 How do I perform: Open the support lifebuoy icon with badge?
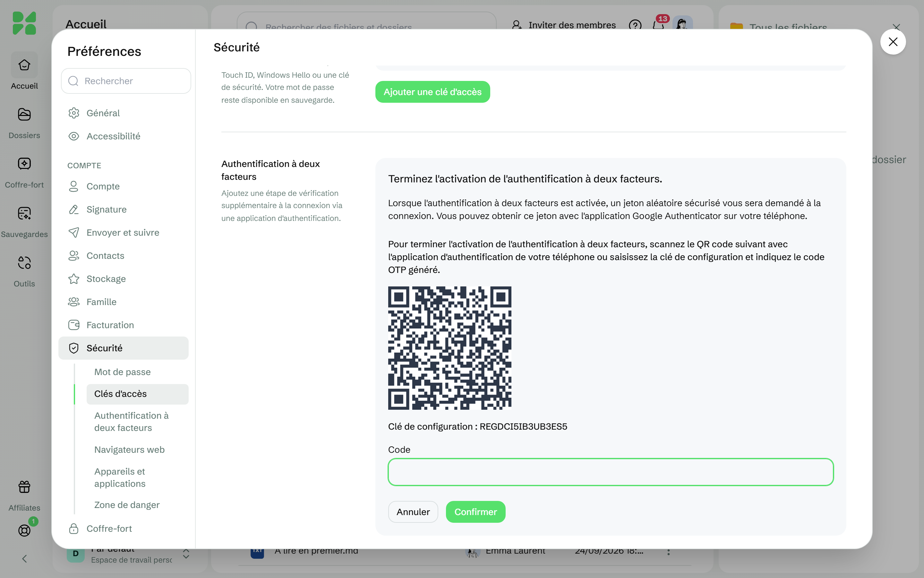point(24,530)
